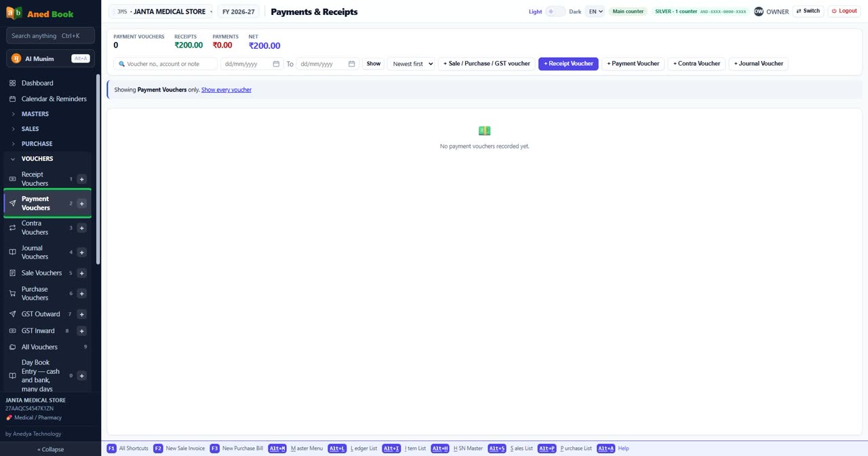Open the F1 All Shortcuts reference
The image size is (868, 456).
(x=127, y=449)
